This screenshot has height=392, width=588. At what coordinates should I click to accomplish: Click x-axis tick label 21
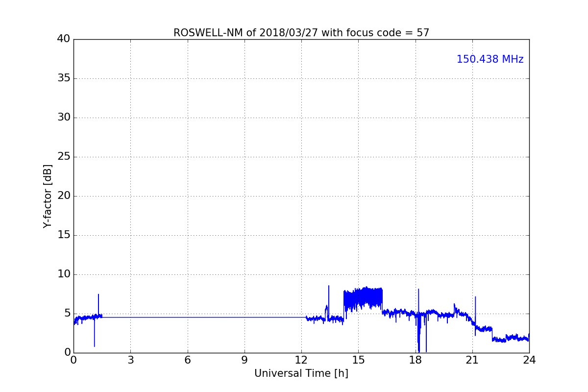pos(472,360)
